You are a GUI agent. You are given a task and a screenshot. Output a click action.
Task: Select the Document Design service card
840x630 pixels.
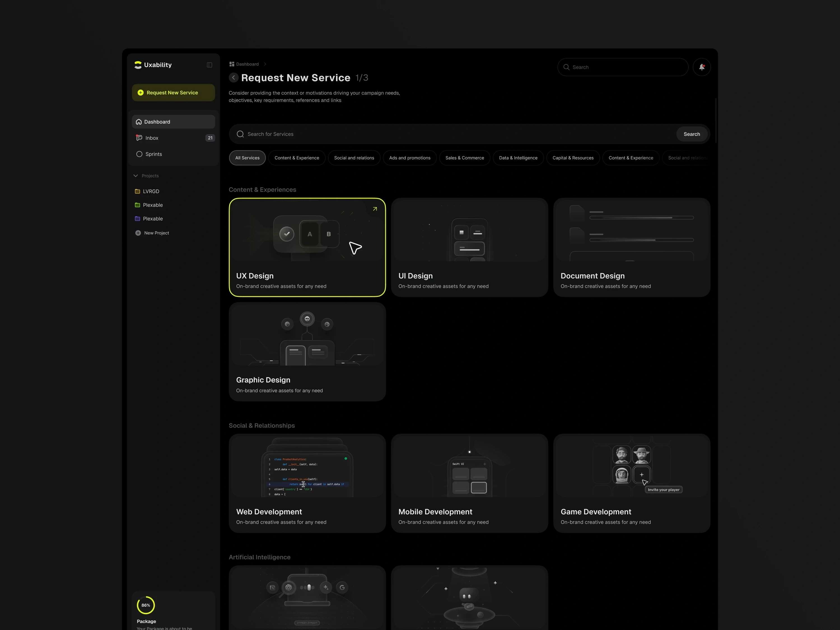tap(631, 247)
